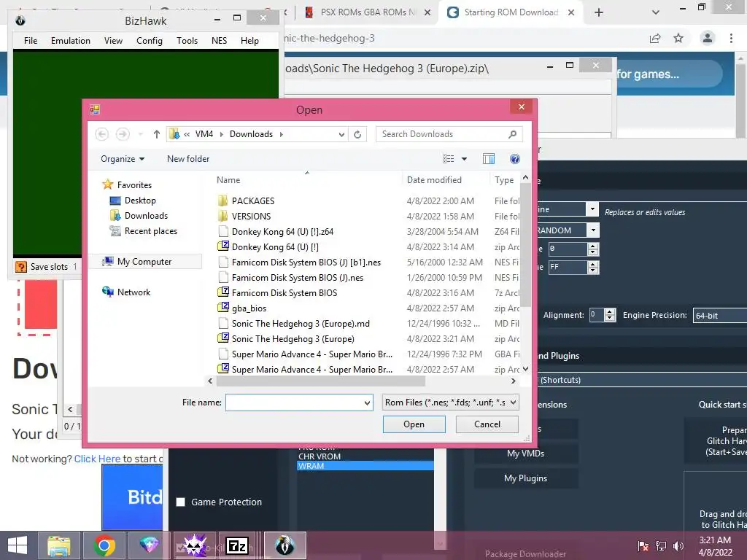Click the Windows Start button
Screen dimensions: 747x560
(18, 545)
